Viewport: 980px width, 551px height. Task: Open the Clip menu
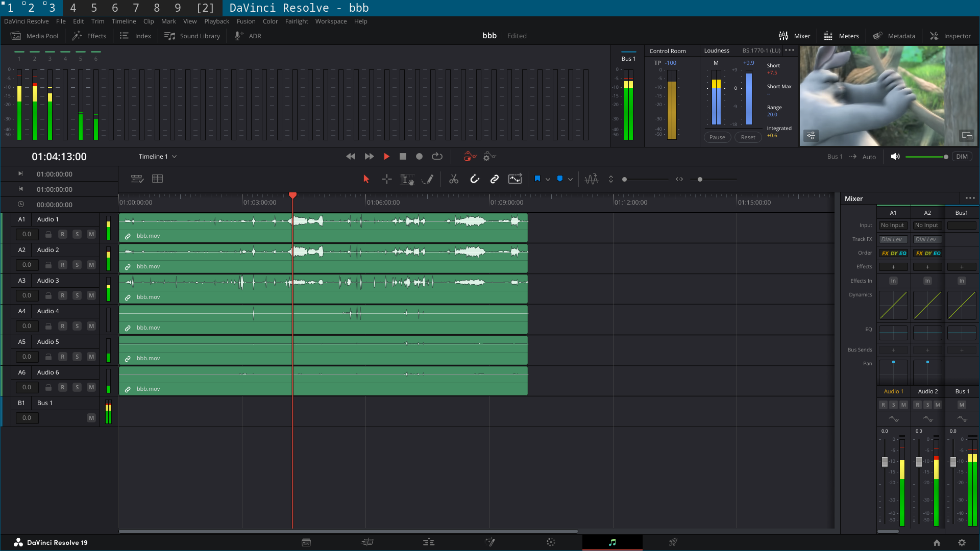point(149,21)
